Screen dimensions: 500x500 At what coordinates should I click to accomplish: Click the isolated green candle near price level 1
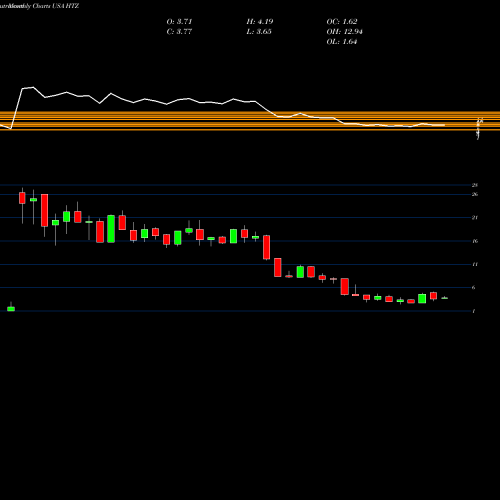coord(11,309)
